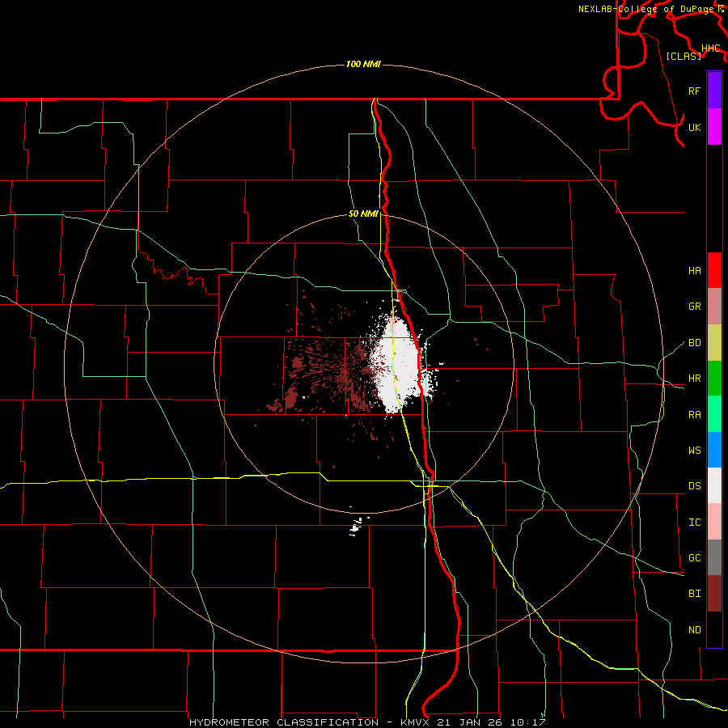
Task: Pick the RA light-green legend swatch
Action: coord(714,414)
